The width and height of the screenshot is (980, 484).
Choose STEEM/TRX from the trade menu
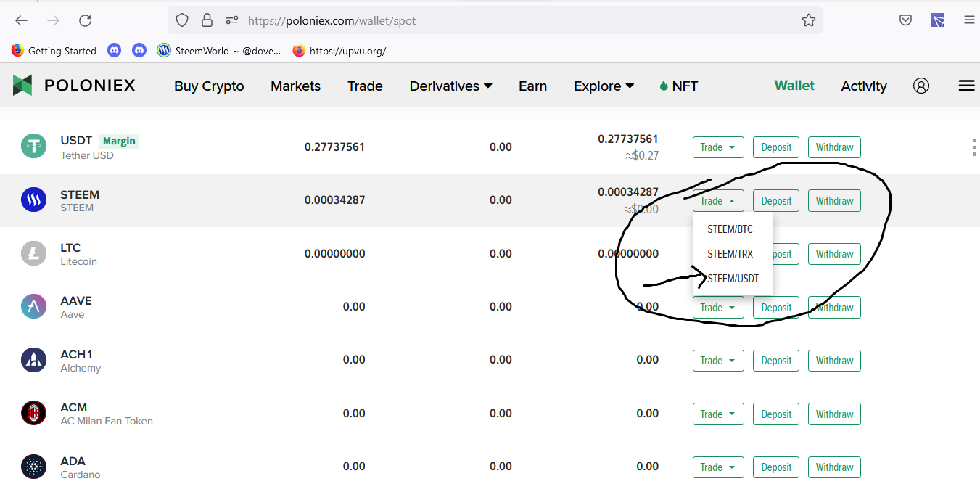tap(730, 254)
